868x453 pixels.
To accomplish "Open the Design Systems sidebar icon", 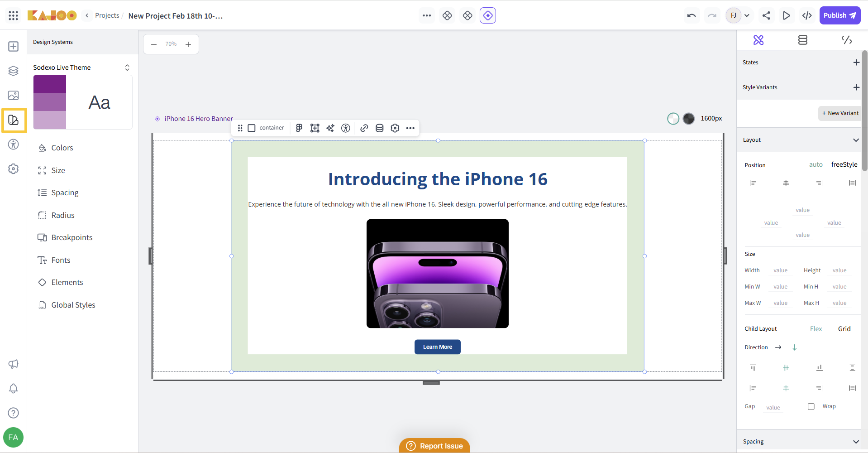I will pos(14,120).
